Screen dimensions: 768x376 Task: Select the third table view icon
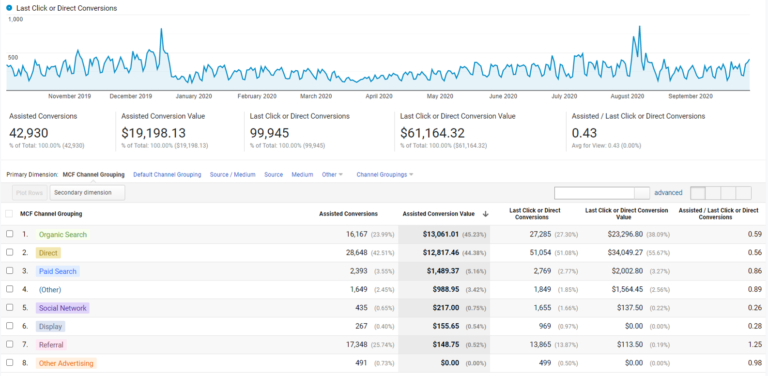tap(728, 193)
